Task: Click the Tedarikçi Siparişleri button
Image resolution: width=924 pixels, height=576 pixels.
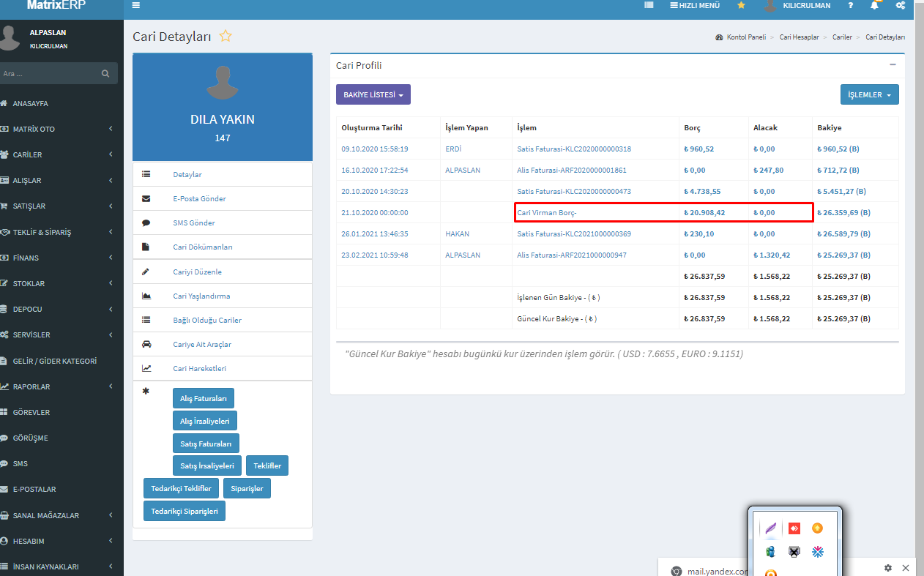Action: pyautogui.click(x=185, y=511)
